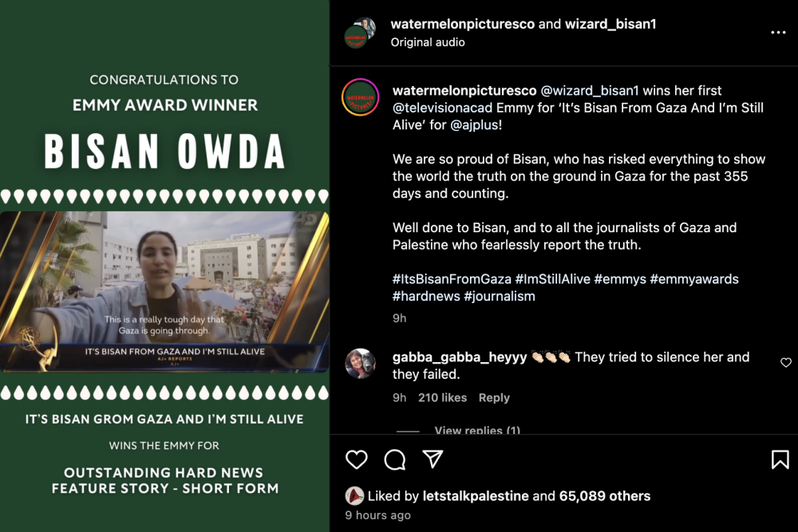
Task: Click the small liker avatar beside Liked by
Action: (354, 496)
